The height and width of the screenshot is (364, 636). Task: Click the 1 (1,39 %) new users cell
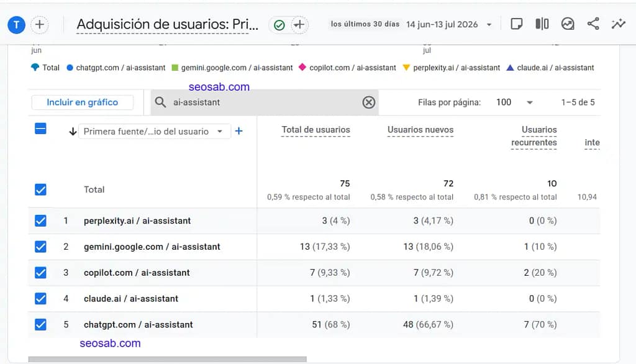point(433,299)
